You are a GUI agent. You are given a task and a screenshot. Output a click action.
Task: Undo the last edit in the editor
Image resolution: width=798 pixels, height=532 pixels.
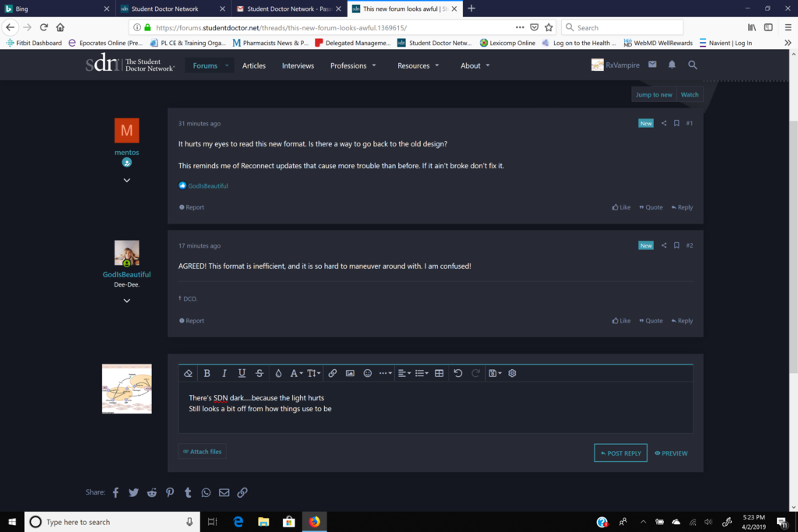coord(458,373)
